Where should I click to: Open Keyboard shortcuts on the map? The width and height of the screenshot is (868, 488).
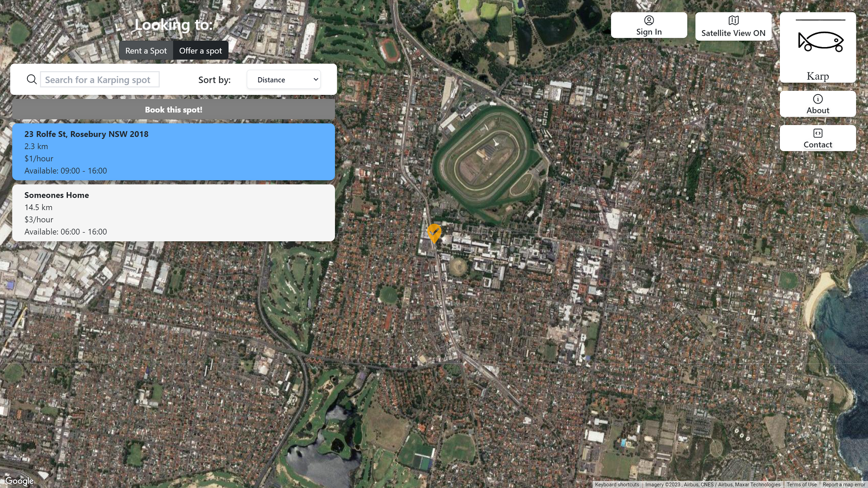click(617, 485)
